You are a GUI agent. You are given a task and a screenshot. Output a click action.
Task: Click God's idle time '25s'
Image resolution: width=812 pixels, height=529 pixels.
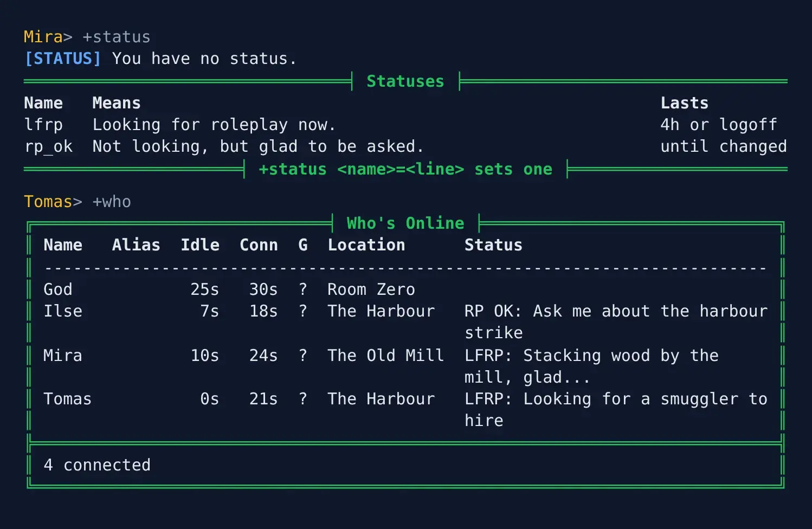[x=205, y=289]
